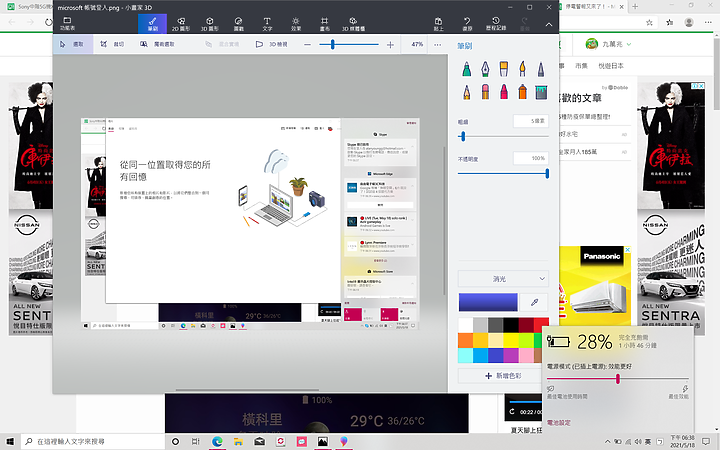The width and height of the screenshot is (720, 450).
Task: Open the 功能表 menu in Paint 3D
Action: (67, 23)
